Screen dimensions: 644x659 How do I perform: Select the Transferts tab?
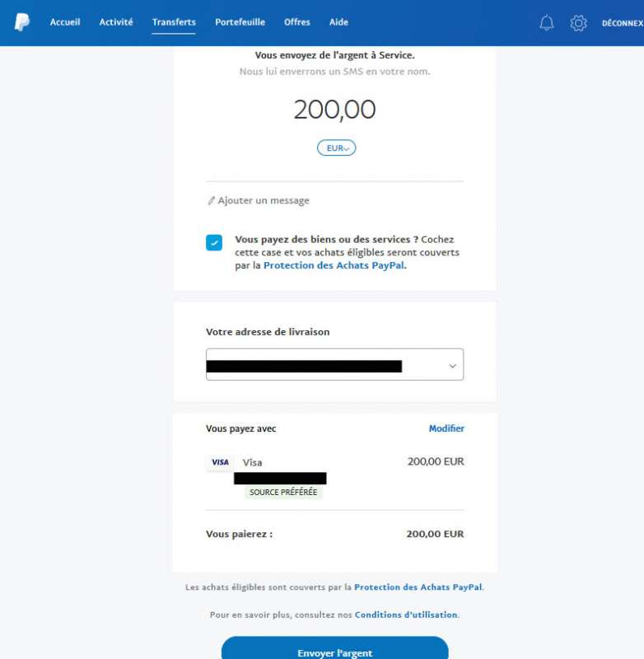pyautogui.click(x=174, y=22)
